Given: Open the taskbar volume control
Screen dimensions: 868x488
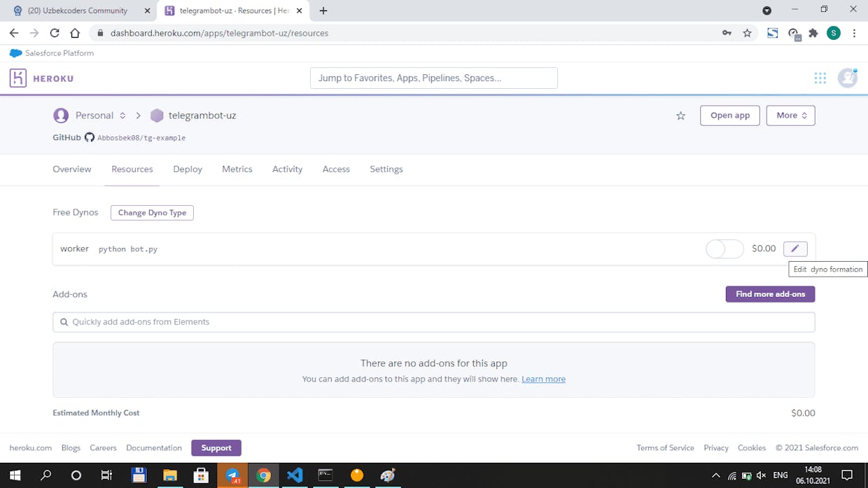Looking at the screenshot, I should tap(761, 475).
